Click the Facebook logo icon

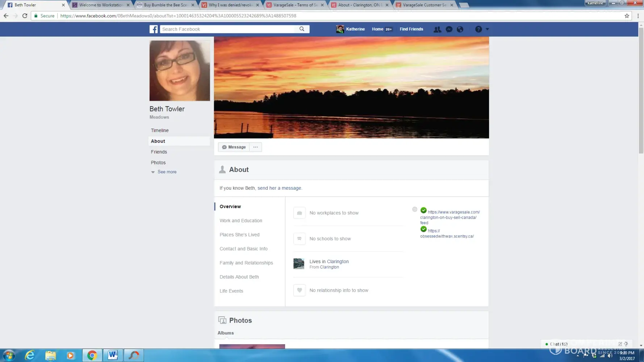click(x=154, y=29)
